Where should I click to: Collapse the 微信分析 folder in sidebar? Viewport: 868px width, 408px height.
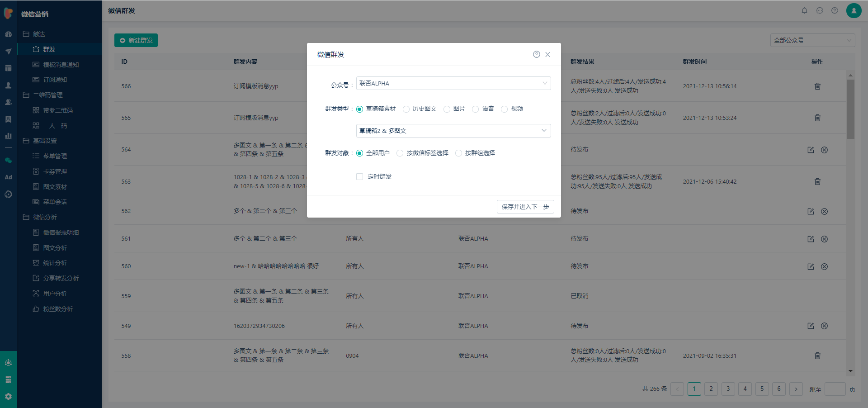tap(40, 217)
